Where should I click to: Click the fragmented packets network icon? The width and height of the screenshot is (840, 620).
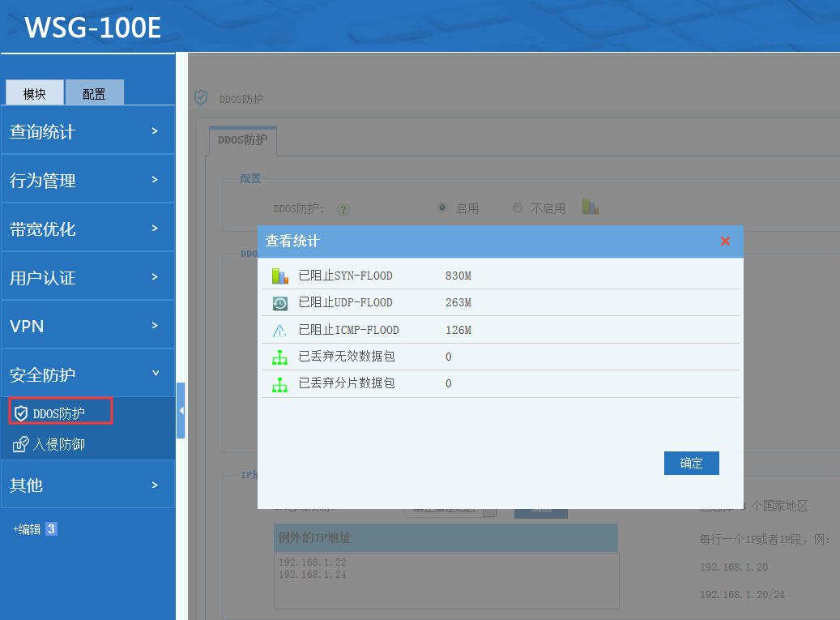[279, 384]
